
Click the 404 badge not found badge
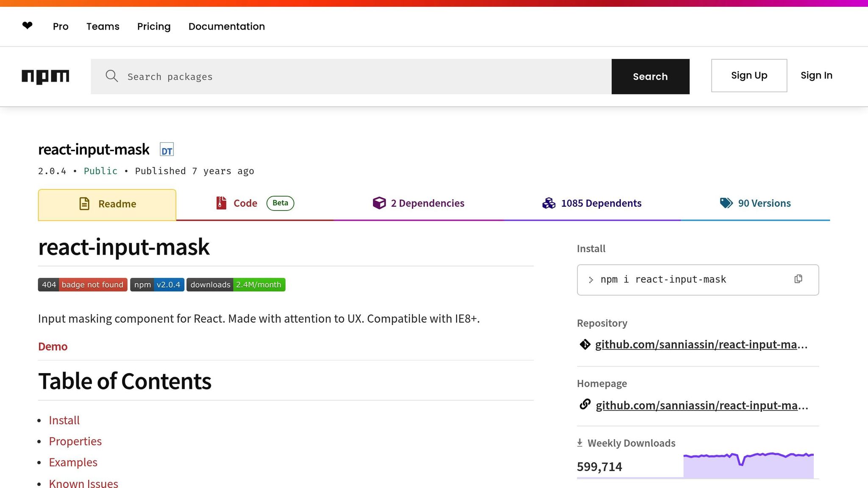coord(83,285)
